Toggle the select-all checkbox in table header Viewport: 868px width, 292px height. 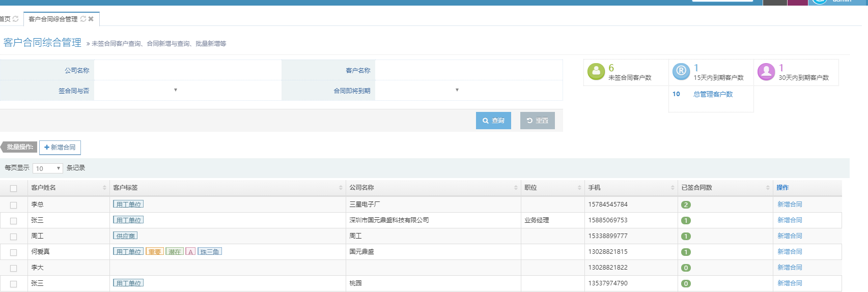14,188
